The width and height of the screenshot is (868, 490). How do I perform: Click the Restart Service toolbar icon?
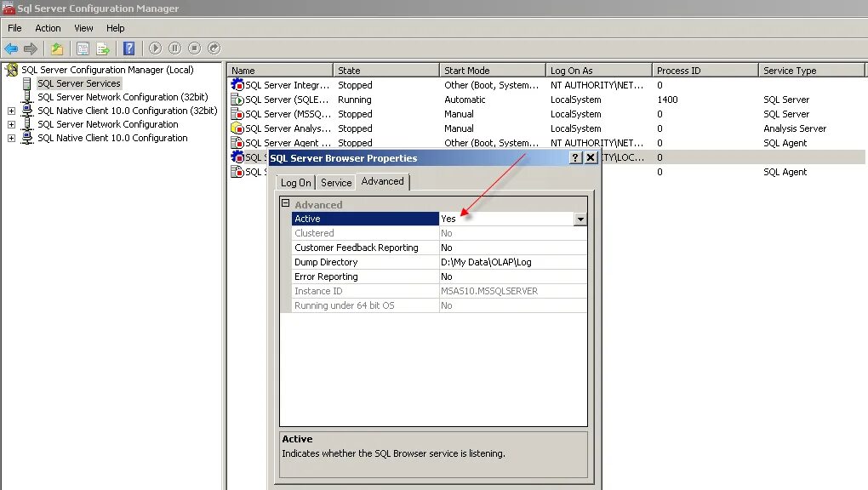pos(214,48)
